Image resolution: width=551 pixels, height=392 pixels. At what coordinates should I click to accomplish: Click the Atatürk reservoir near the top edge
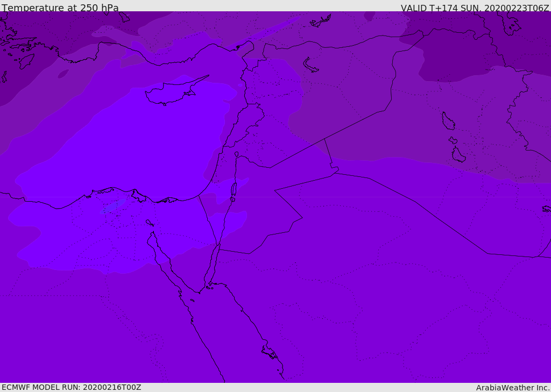tap(321, 22)
